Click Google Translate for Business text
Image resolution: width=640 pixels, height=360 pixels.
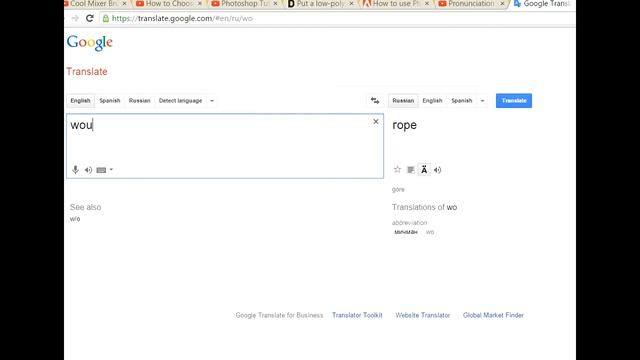pyautogui.click(x=279, y=315)
